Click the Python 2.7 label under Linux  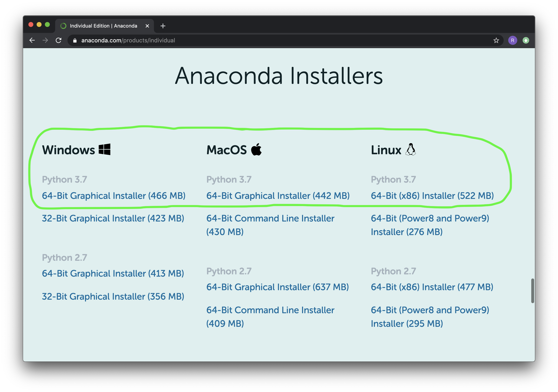click(393, 271)
